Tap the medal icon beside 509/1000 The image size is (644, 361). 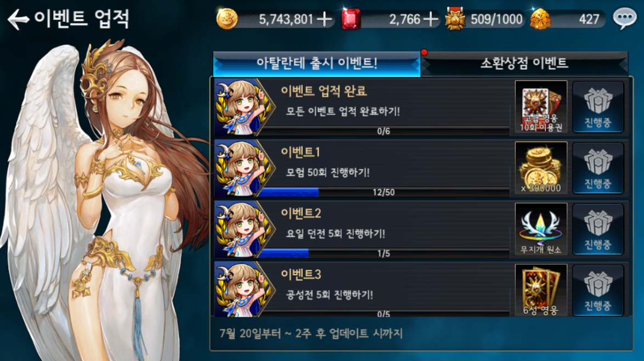click(455, 19)
